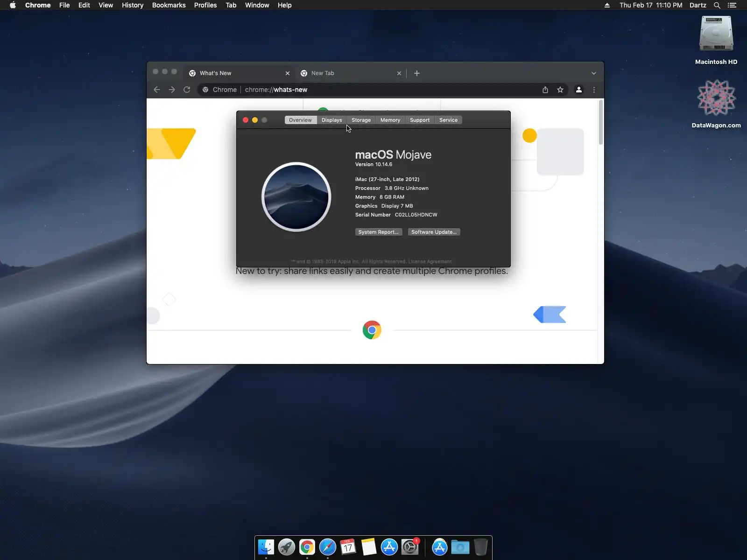
Task: Open System Preferences from the Dock
Action: (x=410, y=547)
